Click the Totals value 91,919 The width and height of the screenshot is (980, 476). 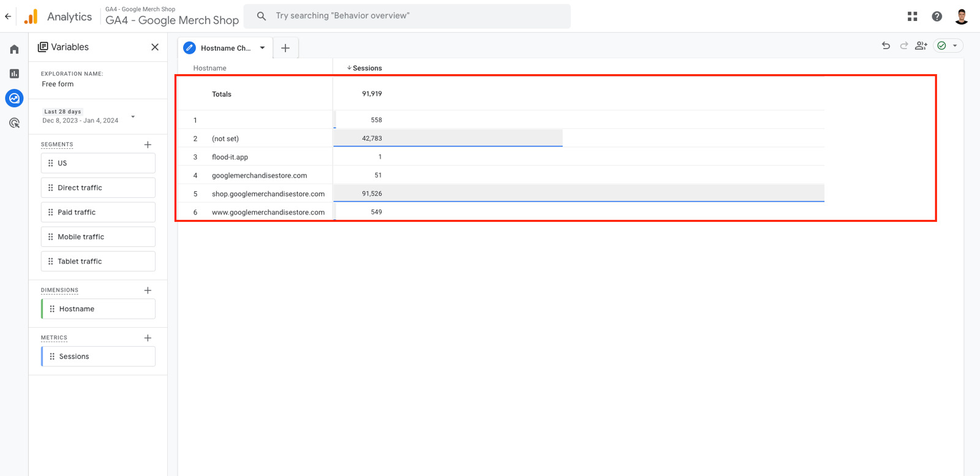tap(372, 94)
